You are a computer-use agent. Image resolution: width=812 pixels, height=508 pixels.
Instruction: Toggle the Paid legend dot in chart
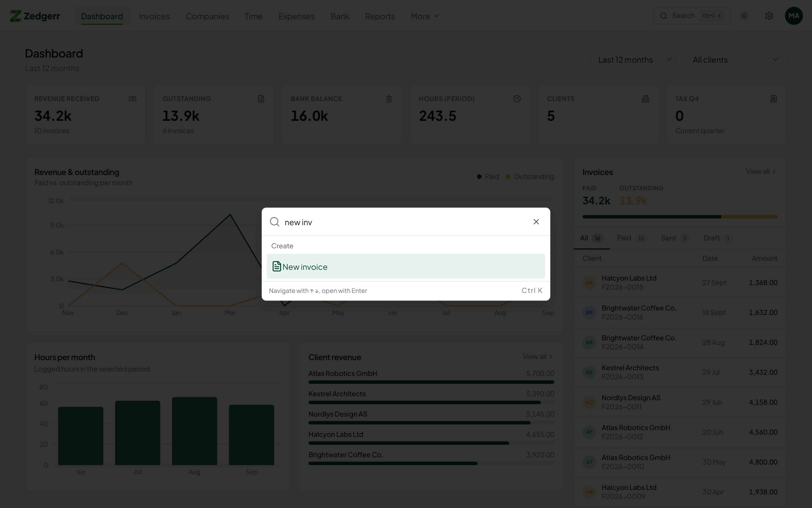point(479,177)
